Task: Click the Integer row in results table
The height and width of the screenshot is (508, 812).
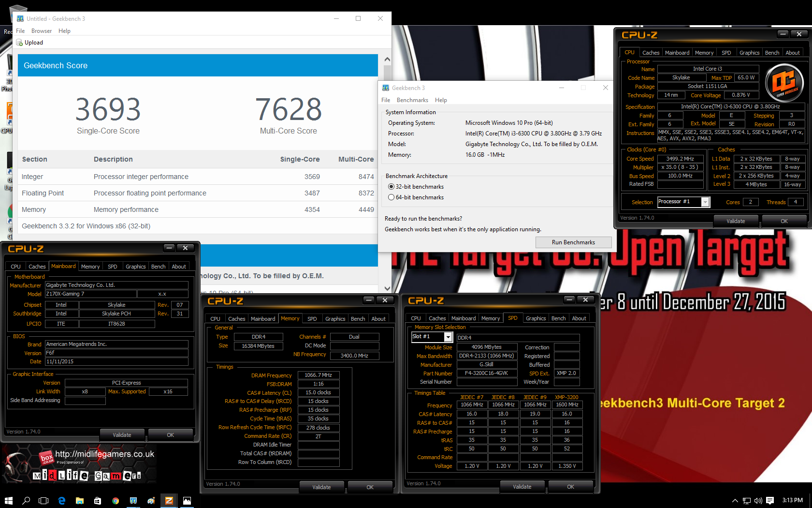Action: [x=198, y=177]
